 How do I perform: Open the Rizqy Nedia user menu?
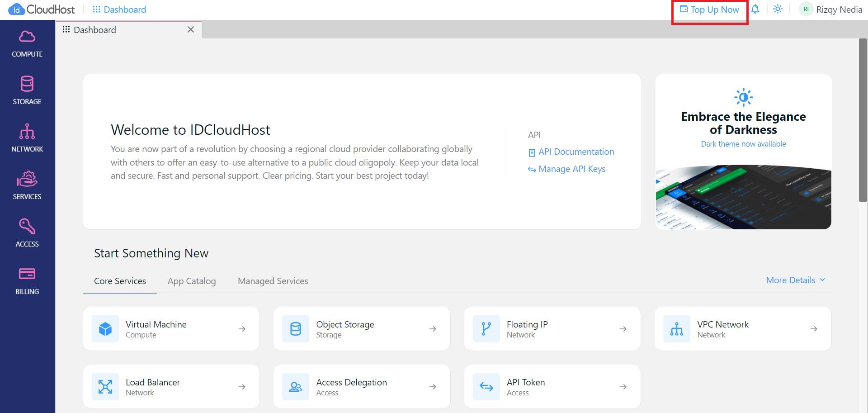tap(831, 9)
